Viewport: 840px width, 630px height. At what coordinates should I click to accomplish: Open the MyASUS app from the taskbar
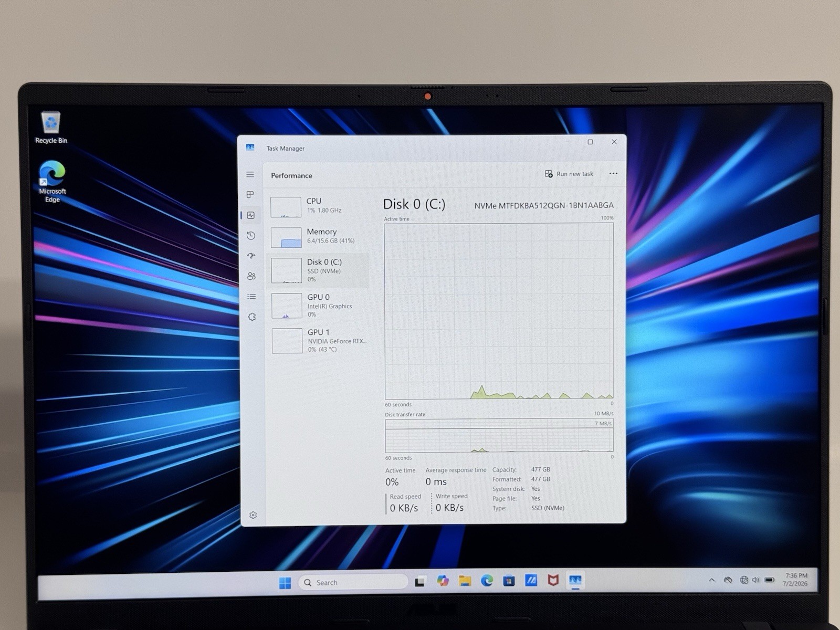(x=531, y=580)
